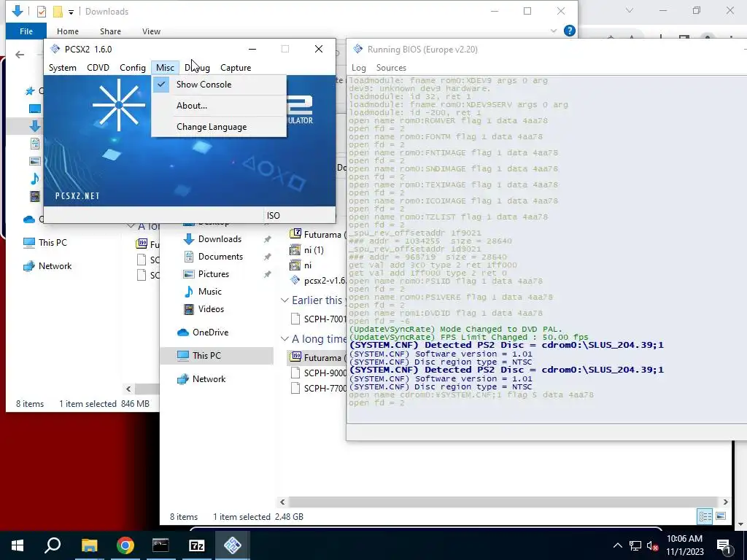Open the Sources menu in console window
Screen dimensions: 747x560
(391, 68)
